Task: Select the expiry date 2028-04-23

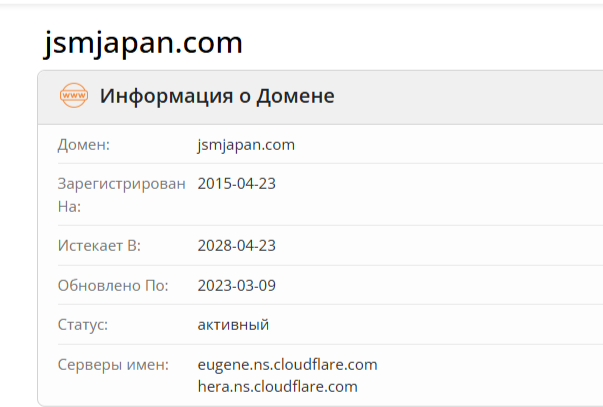Action: click(237, 245)
